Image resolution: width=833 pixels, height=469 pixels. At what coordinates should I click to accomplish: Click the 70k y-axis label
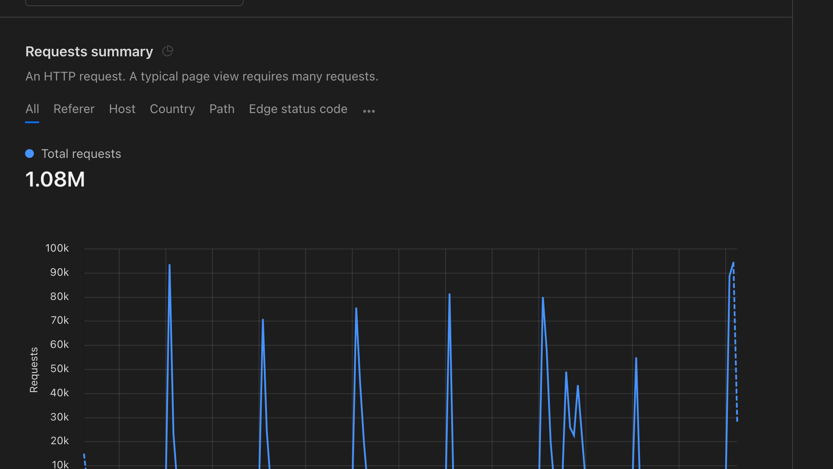(x=60, y=320)
